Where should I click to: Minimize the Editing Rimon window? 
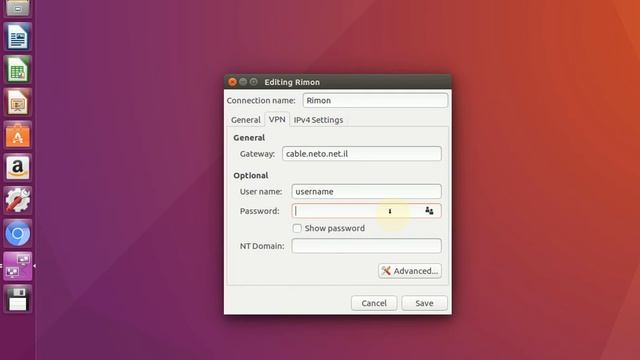[243, 82]
